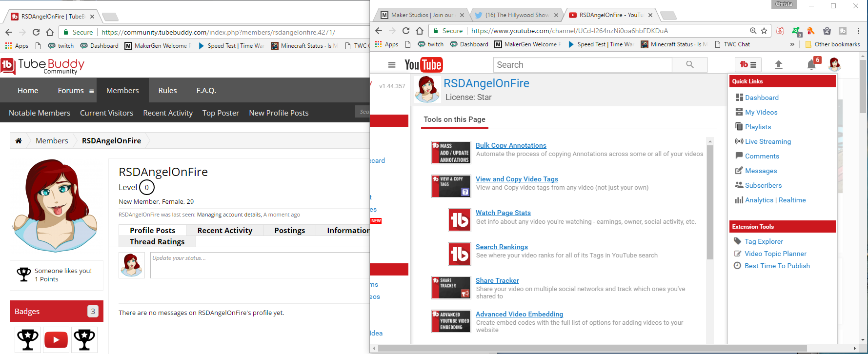
Task: Click the YouTube upload arrow icon
Action: 779,65
